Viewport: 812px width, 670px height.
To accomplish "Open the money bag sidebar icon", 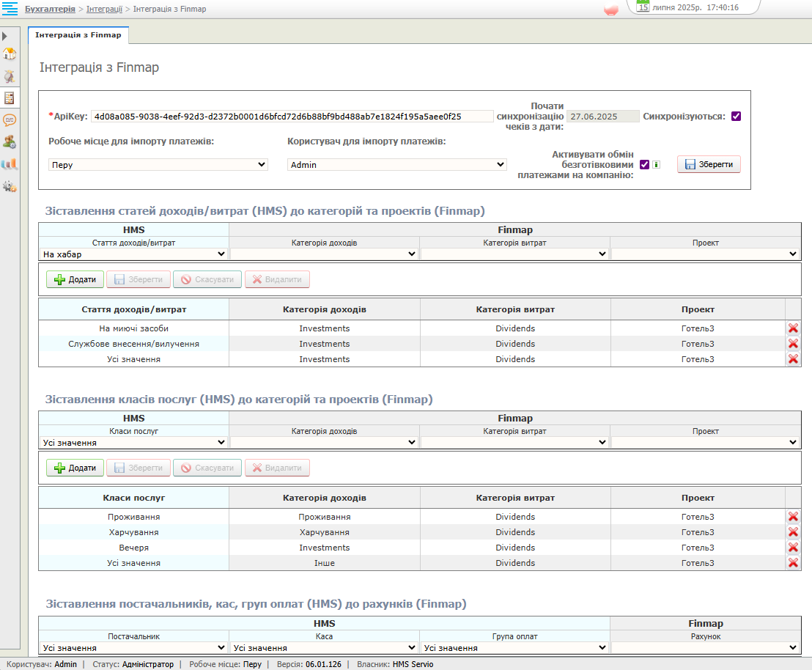I will pyautogui.click(x=10, y=76).
